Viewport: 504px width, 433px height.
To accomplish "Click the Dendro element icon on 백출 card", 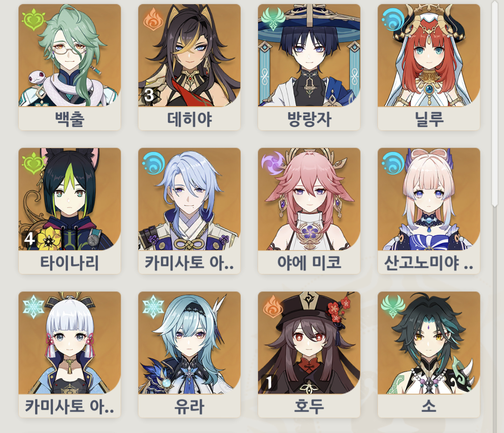I will (x=33, y=20).
